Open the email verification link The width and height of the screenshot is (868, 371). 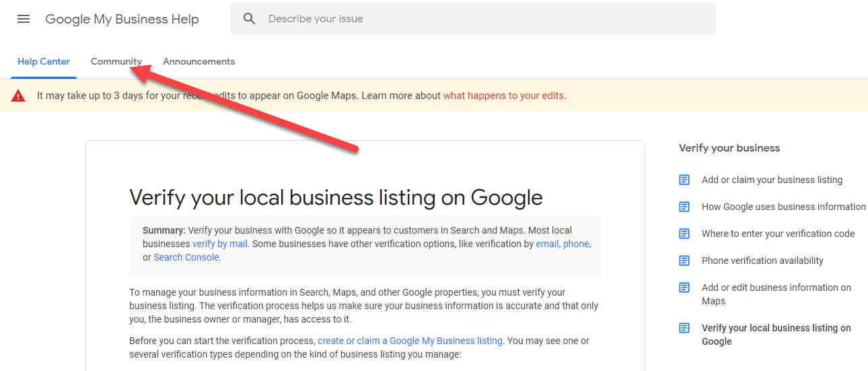click(x=547, y=244)
